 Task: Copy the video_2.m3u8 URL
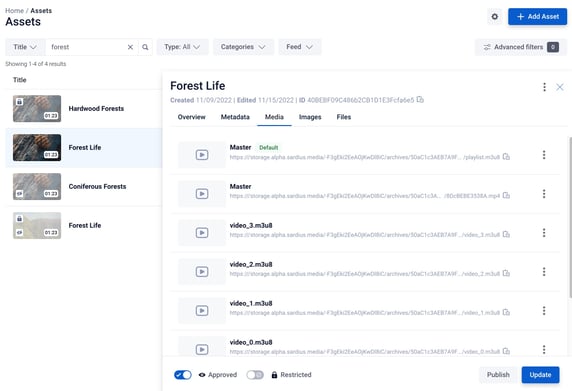pyautogui.click(x=506, y=274)
